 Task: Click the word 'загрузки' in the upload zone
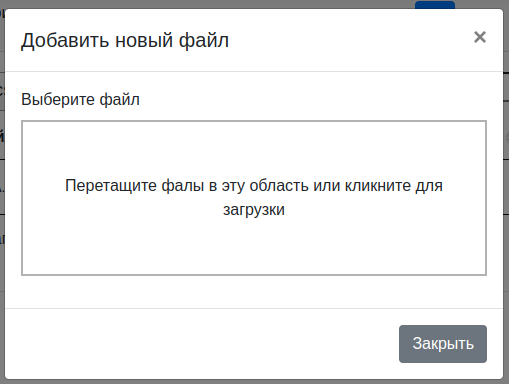pyautogui.click(x=254, y=210)
